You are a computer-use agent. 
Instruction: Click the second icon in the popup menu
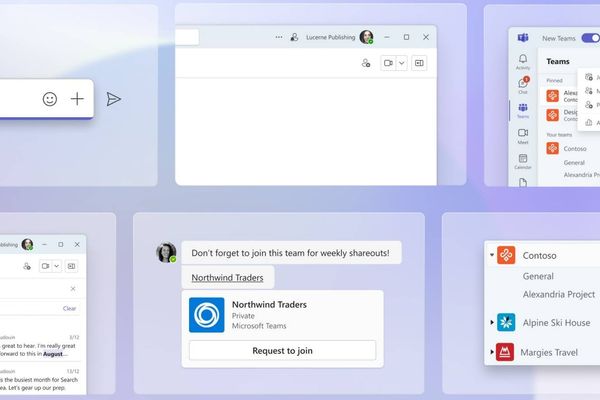(x=589, y=91)
